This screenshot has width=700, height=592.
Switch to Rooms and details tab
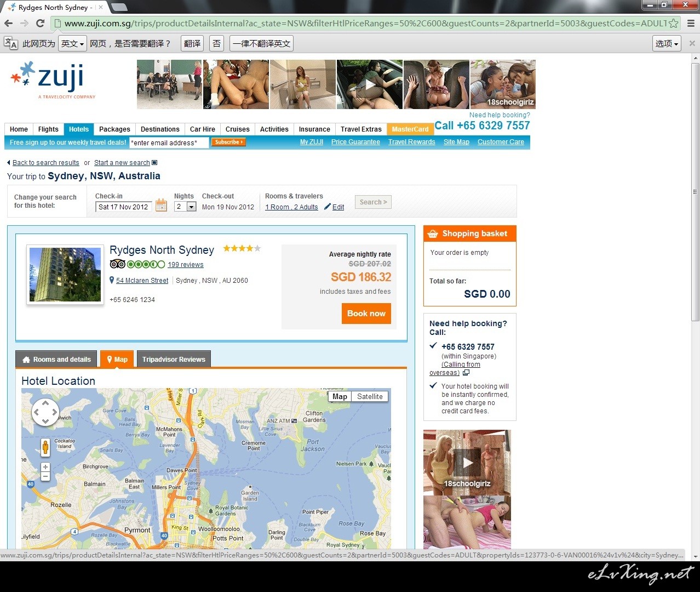click(56, 359)
